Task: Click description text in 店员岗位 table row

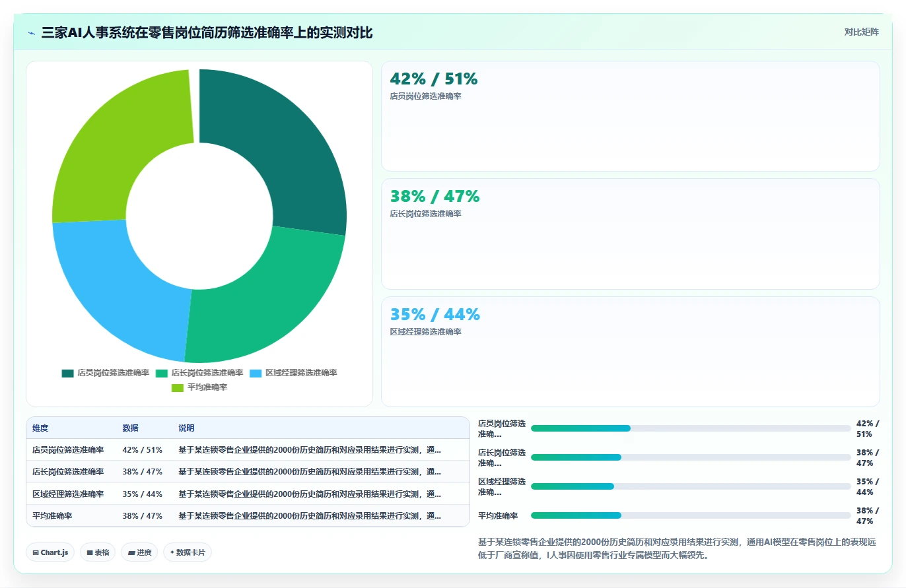Action: pyautogui.click(x=310, y=450)
